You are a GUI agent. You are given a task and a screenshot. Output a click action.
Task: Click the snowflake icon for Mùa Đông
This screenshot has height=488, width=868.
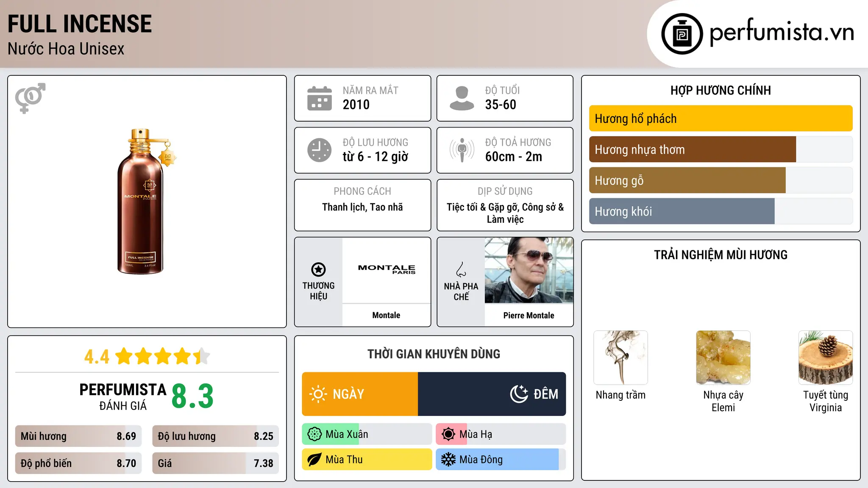[x=448, y=460]
